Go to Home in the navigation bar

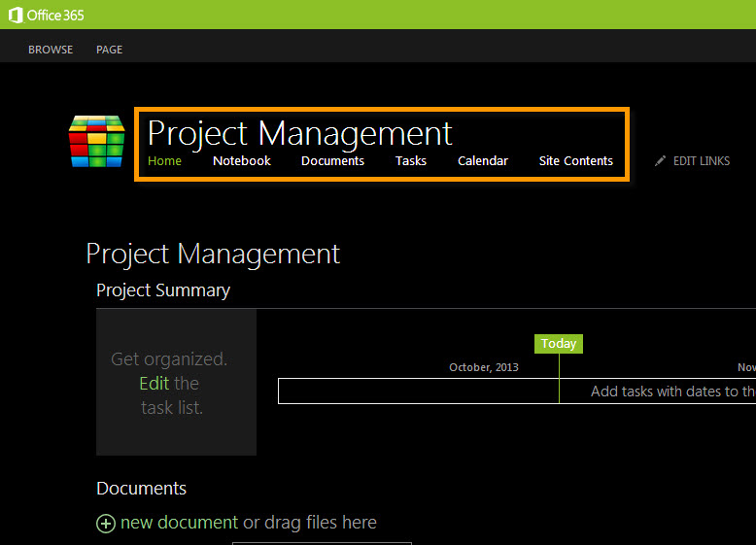164,161
